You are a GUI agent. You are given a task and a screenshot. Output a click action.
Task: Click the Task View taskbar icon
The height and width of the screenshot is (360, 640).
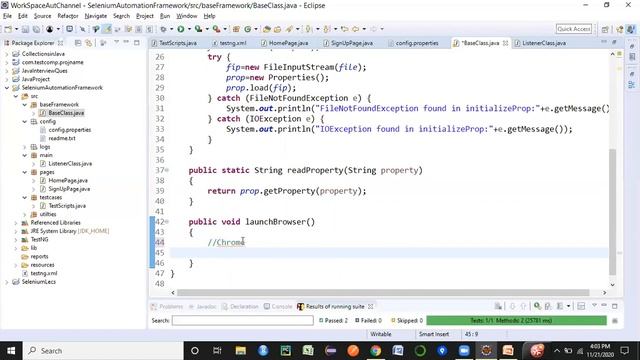pos(217,351)
